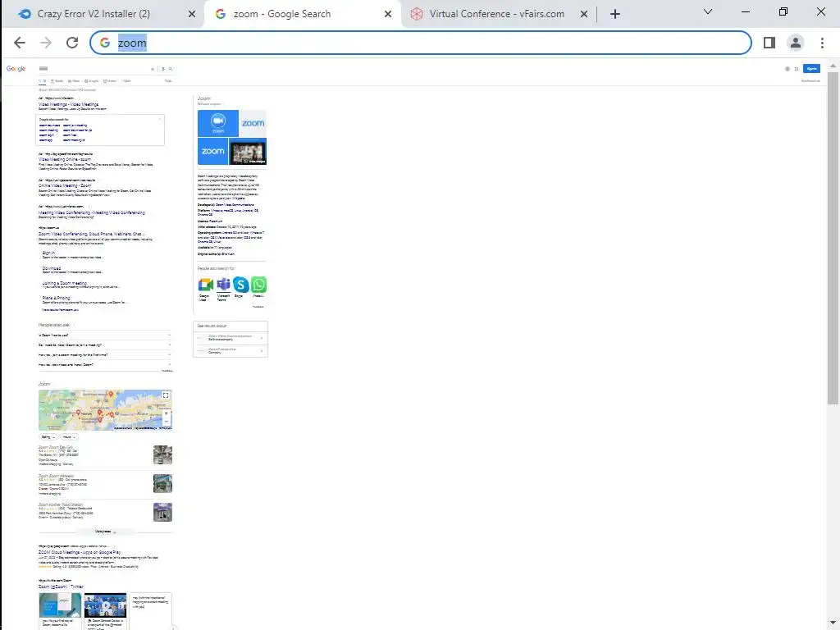
Task: Click the page vertical scrollbar thumb
Action: tap(833, 238)
